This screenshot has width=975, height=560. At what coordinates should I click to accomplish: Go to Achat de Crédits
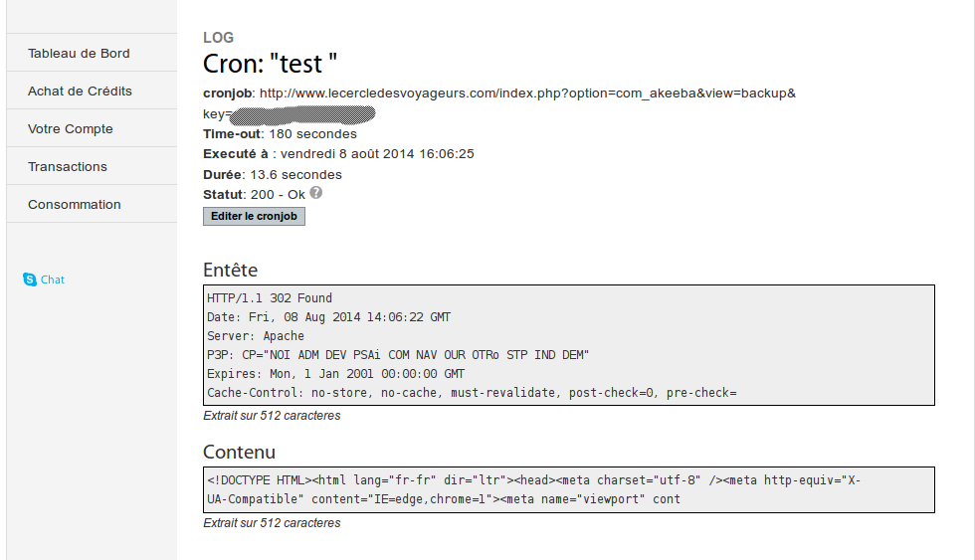pyautogui.click(x=80, y=92)
